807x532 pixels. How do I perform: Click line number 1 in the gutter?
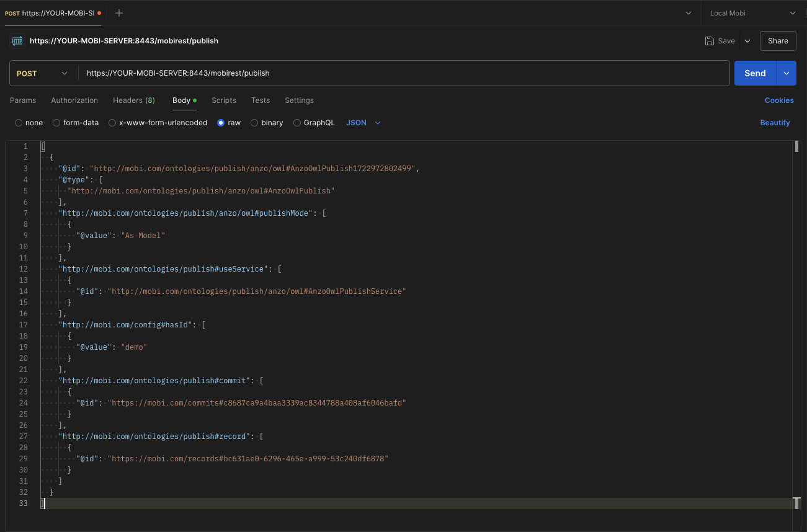[25, 146]
